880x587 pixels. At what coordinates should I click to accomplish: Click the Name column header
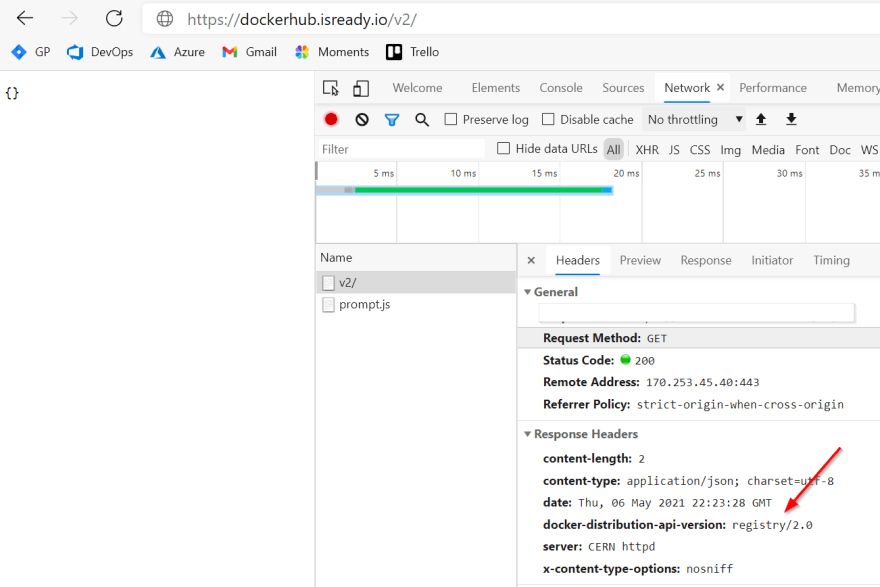[x=416, y=258]
